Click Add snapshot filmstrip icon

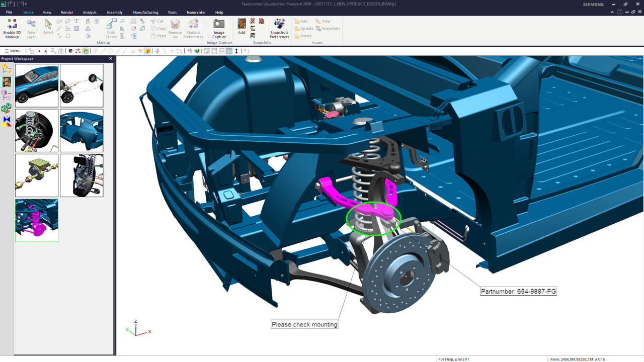tap(242, 24)
